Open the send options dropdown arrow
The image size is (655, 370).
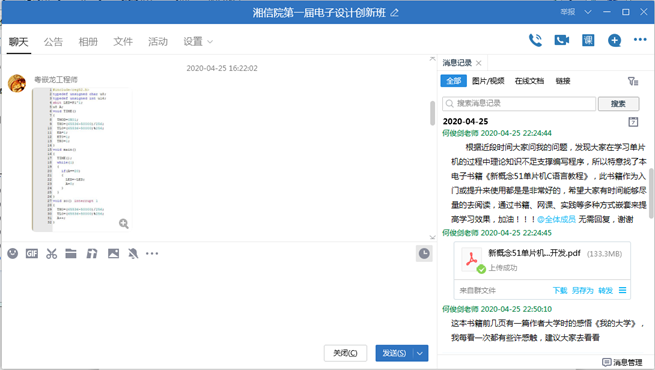point(420,353)
